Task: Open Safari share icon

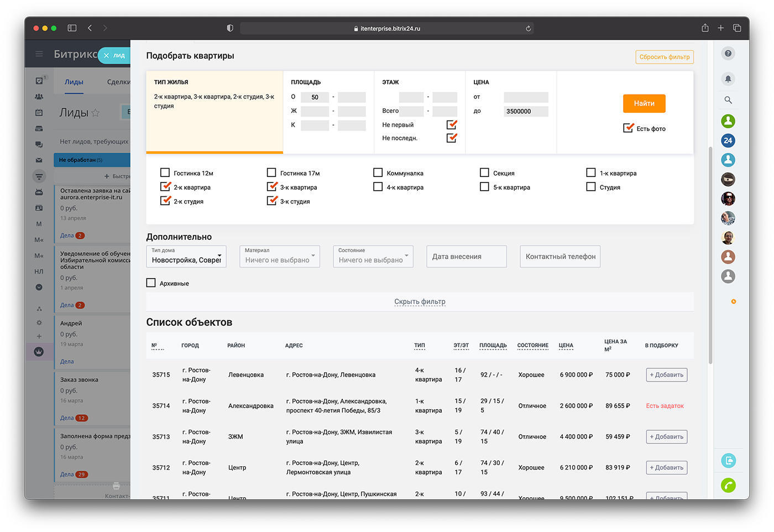Action: [705, 28]
